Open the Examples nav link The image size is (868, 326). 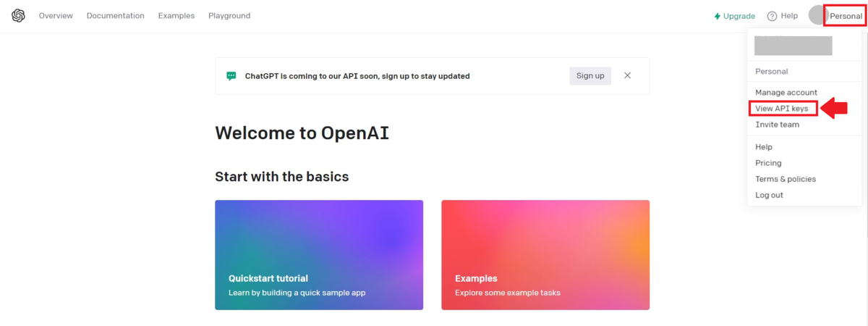pyautogui.click(x=176, y=16)
